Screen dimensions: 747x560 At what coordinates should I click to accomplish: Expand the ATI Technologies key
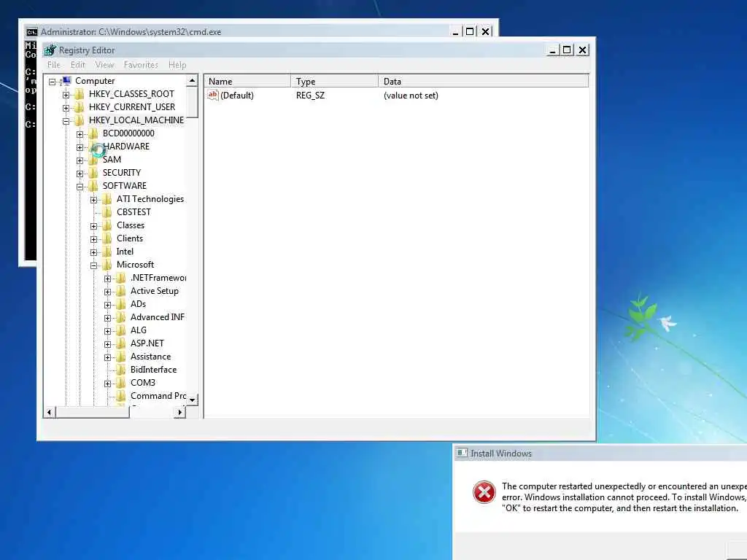pos(93,200)
